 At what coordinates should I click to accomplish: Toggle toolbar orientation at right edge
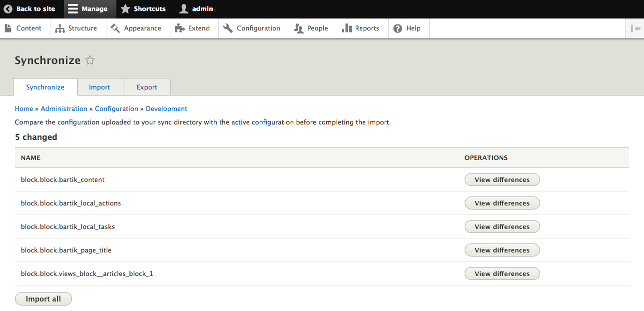[636, 28]
